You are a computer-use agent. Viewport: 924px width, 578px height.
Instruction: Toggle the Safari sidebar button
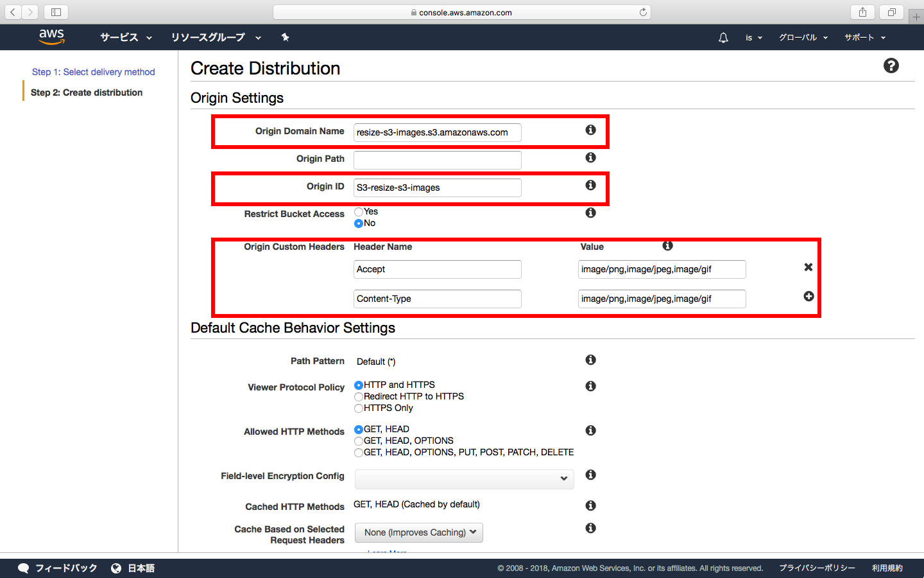click(x=56, y=12)
